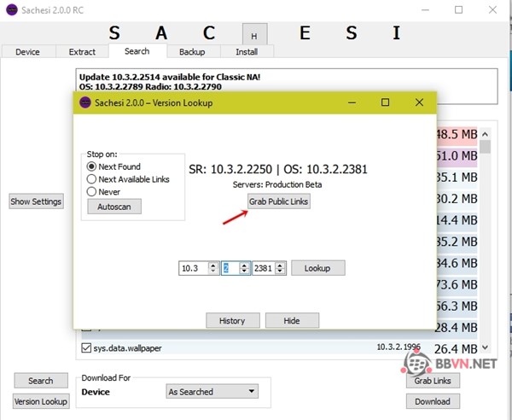
Task: Click the H letter button in header
Action: point(253,34)
